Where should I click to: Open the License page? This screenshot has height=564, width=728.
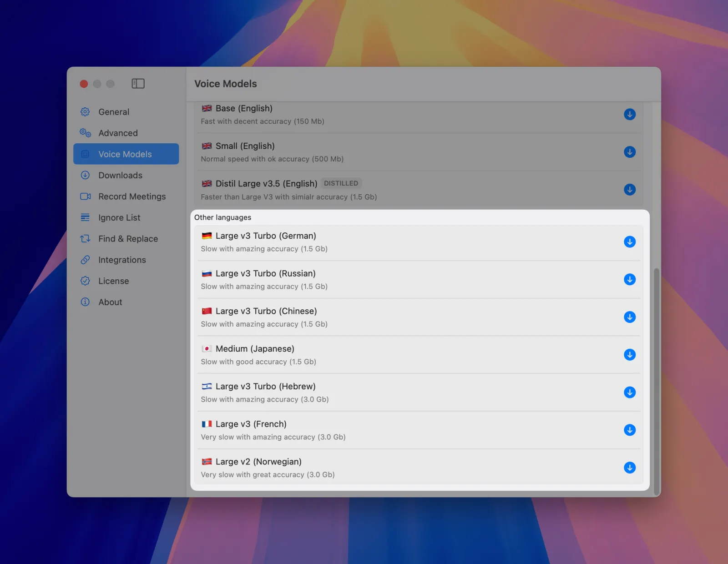click(126, 281)
